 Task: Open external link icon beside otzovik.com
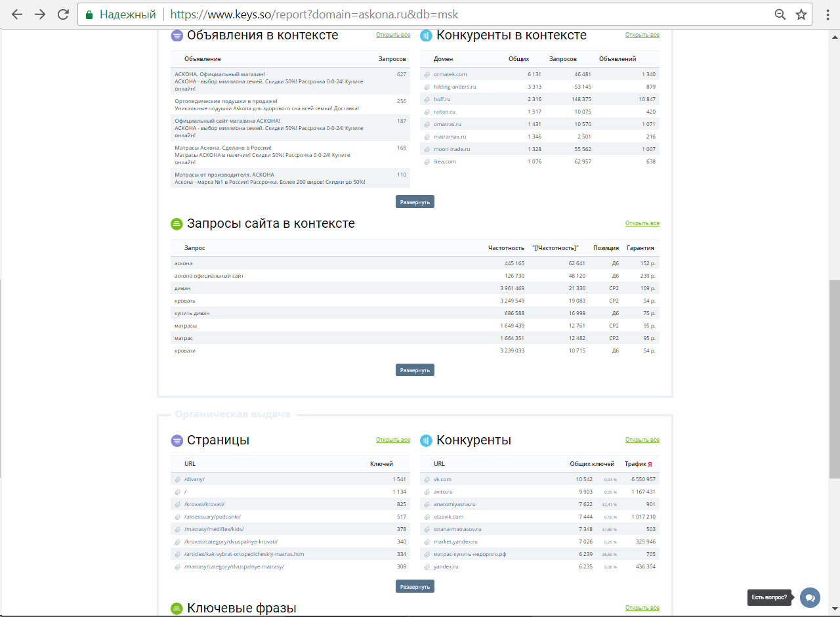427,517
